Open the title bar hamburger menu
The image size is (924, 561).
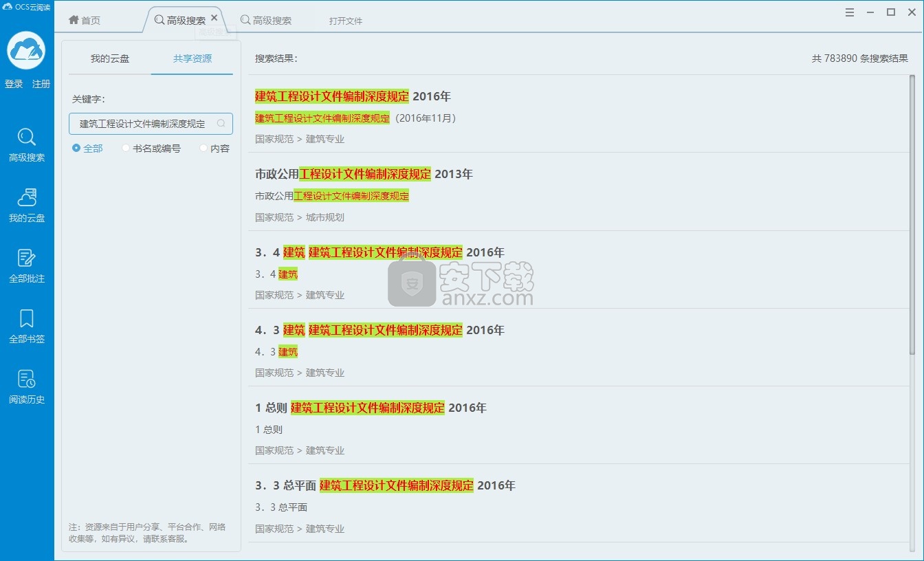coord(850,12)
